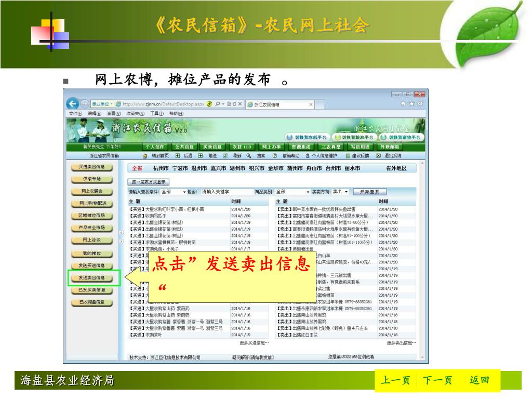Click the 区域摊位市场 sidebar button
The width and height of the screenshot is (532, 399).
91,216
